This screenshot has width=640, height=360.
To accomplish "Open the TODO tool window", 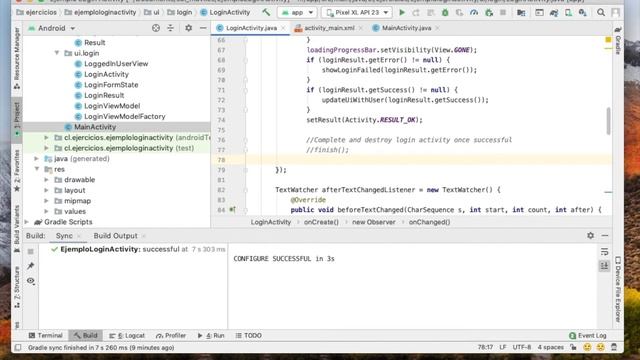I will [x=249, y=336].
